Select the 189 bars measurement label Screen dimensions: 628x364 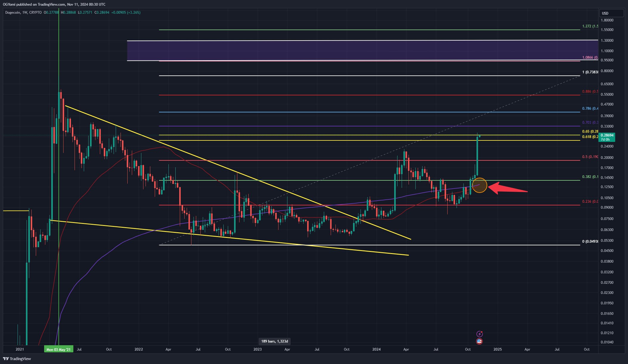274,341
